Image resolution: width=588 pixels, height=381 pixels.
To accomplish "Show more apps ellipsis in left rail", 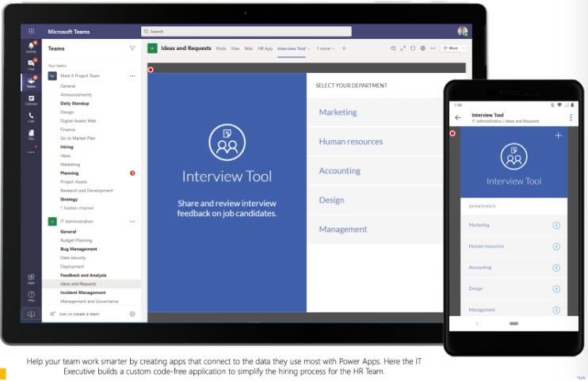I will tap(31, 152).
